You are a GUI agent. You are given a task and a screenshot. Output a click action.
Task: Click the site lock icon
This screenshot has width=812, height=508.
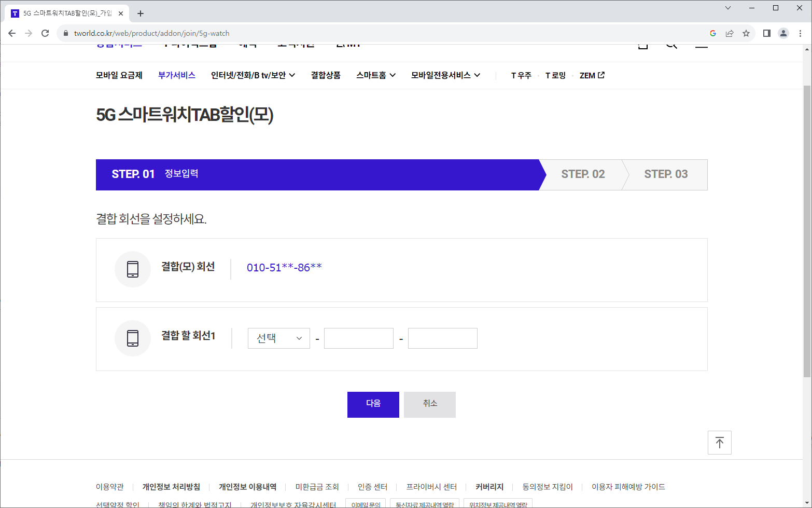(x=65, y=33)
